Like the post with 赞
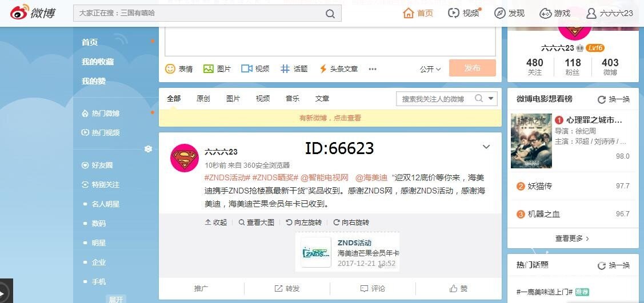 [x=458, y=289]
